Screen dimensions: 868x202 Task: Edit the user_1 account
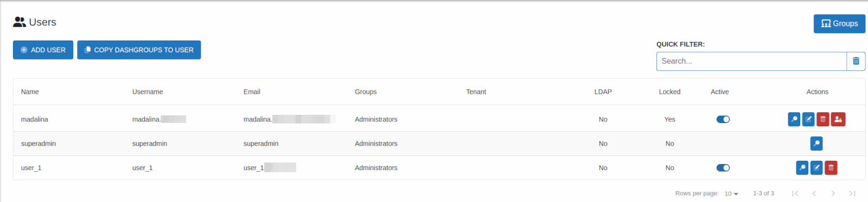tap(816, 168)
